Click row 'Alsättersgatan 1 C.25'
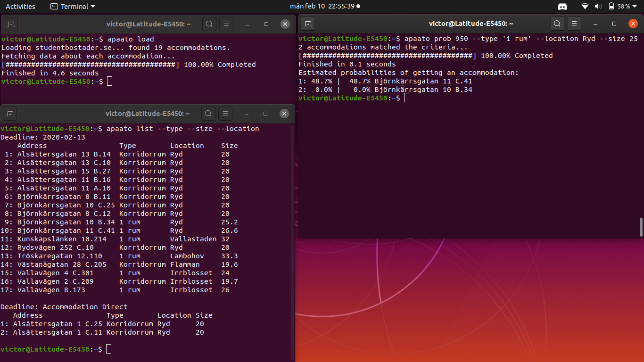This screenshot has height=362, width=644. (x=102, y=324)
